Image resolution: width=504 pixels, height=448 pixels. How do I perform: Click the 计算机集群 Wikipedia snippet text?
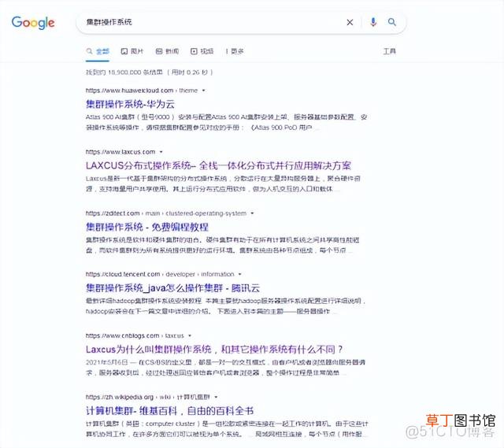coord(227,429)
